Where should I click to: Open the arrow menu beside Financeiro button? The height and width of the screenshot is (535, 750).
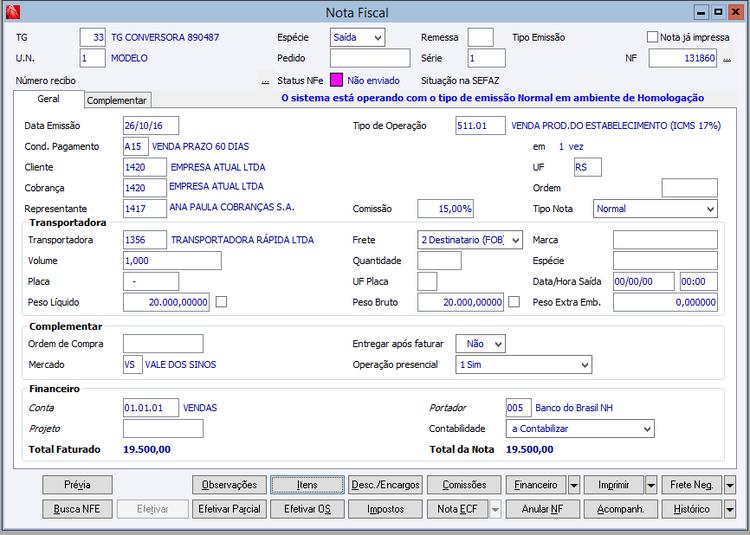point(574,485)
